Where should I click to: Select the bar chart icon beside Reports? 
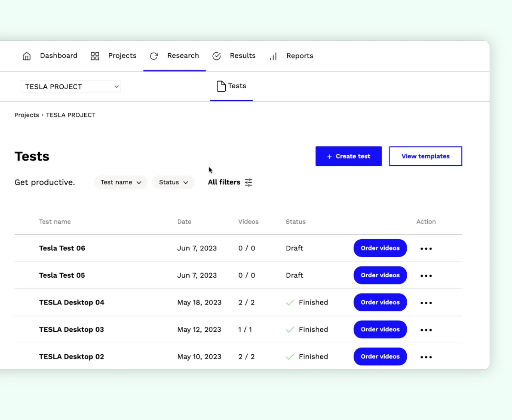coord(273,56)
